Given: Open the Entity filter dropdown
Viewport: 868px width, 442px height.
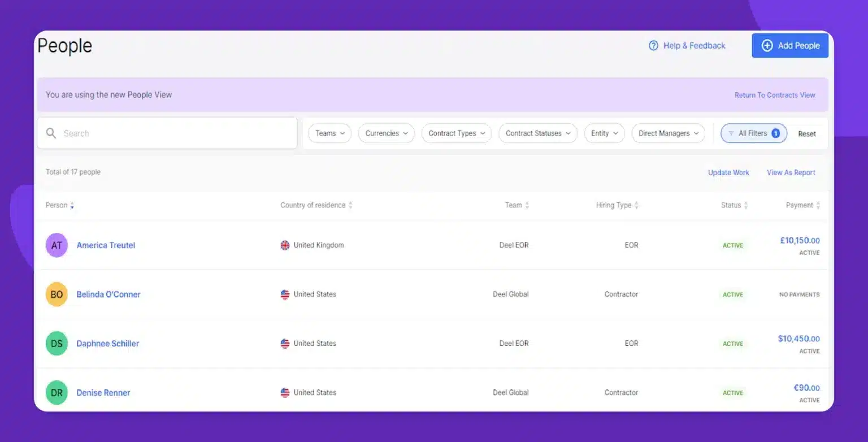Looking at the screenshot, I should point(604,133).
